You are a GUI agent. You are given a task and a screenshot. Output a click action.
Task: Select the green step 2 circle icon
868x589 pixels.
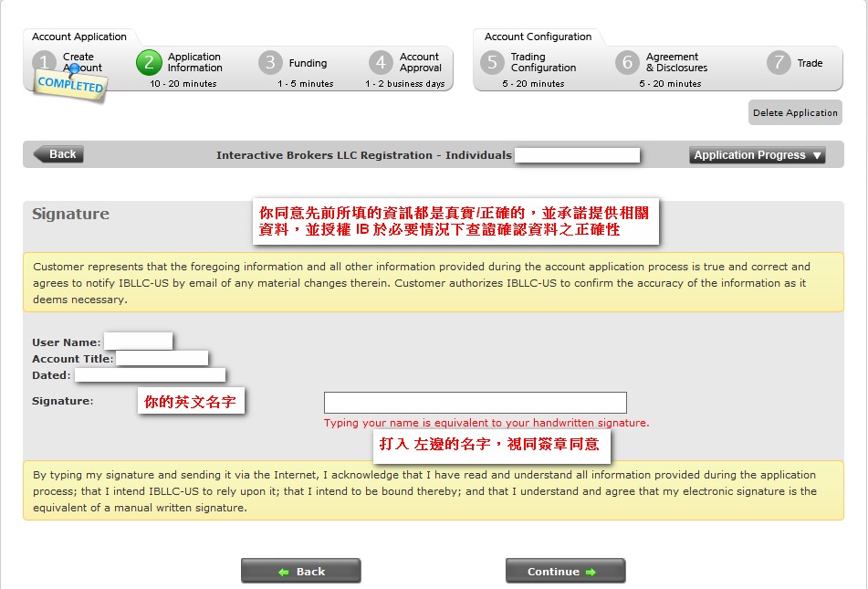pyautogui.click(x=149, y=62)
